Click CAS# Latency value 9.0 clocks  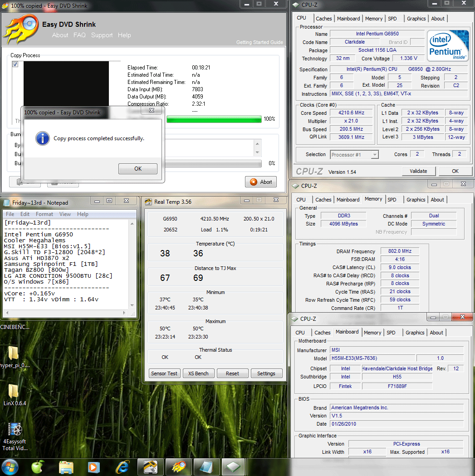[400, 267]
